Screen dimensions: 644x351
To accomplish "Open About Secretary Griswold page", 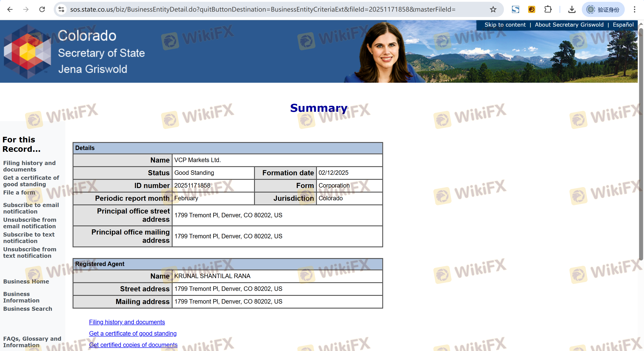I will tap(569, 25).
